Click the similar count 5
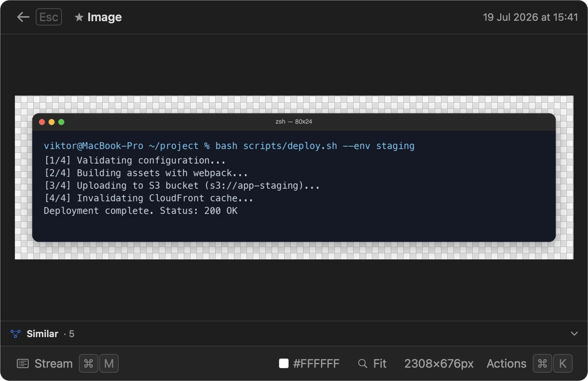The height and width of the screenshot is (381, 588). (x=71, y=334)
